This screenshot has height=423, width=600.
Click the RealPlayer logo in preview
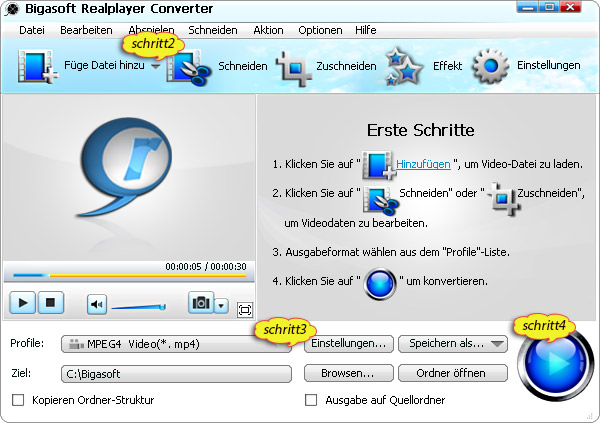coord(125,167)
